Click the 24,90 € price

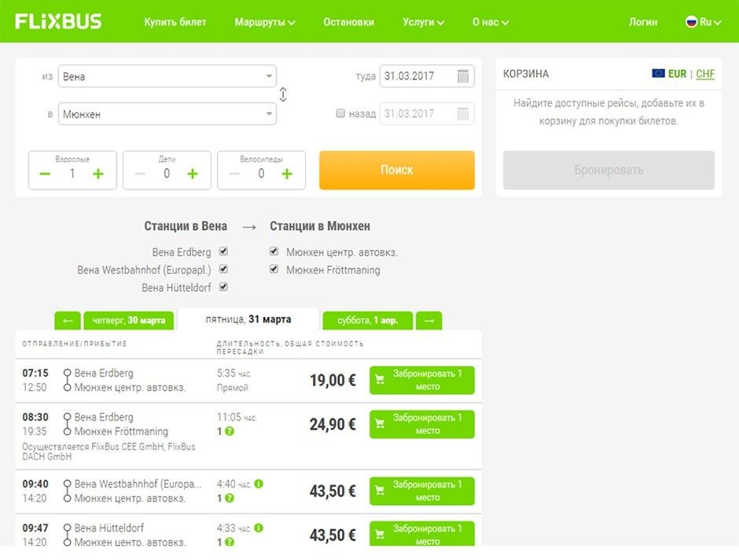pos(333,424)
